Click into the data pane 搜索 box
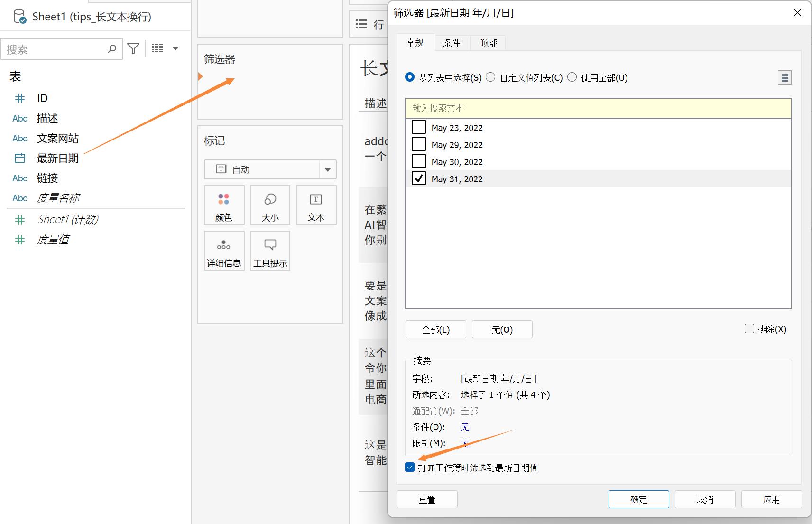812x524 pixels. [62, 49]
